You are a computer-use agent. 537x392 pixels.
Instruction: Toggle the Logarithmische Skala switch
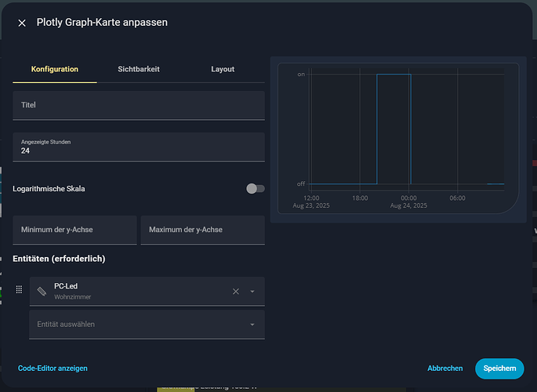(x=255, y=189)
